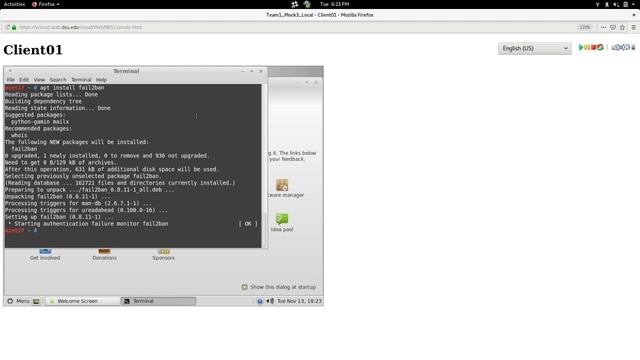
Task: Open the Terminal Help menu
Action: (x=101, y=80)
